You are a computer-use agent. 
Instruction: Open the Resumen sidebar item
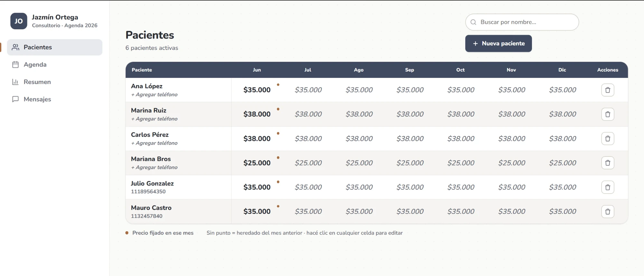55,82
